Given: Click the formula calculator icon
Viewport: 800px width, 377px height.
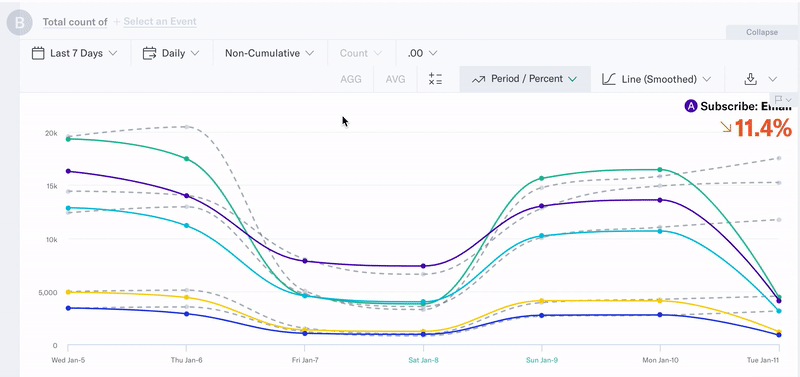Looking at the screenshot, I should coord(435,79).
